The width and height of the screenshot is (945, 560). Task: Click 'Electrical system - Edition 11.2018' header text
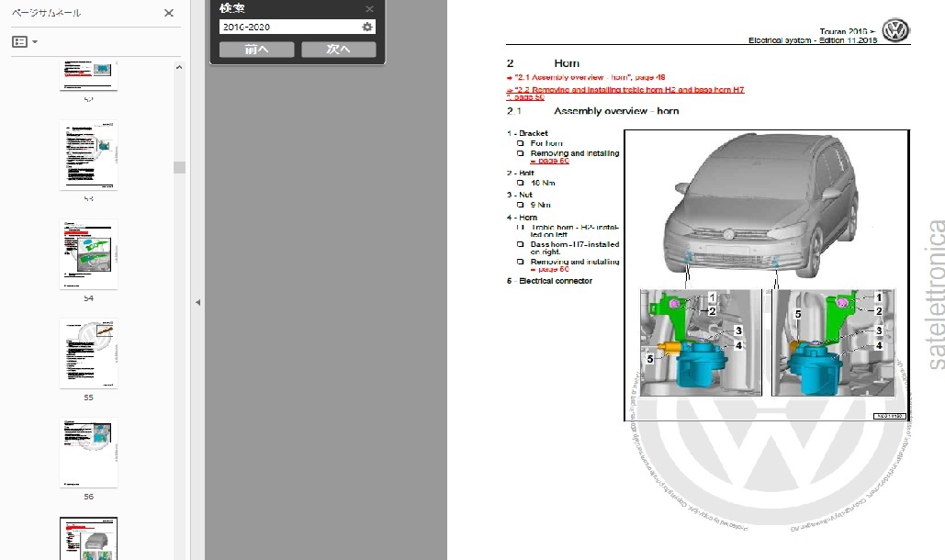[x=813, y=40]
